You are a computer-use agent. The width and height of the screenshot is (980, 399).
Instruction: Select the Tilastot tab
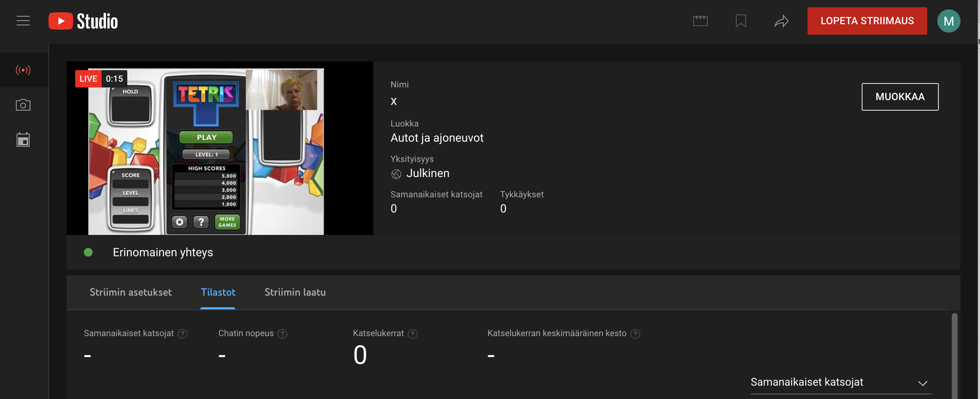[218, 292]
